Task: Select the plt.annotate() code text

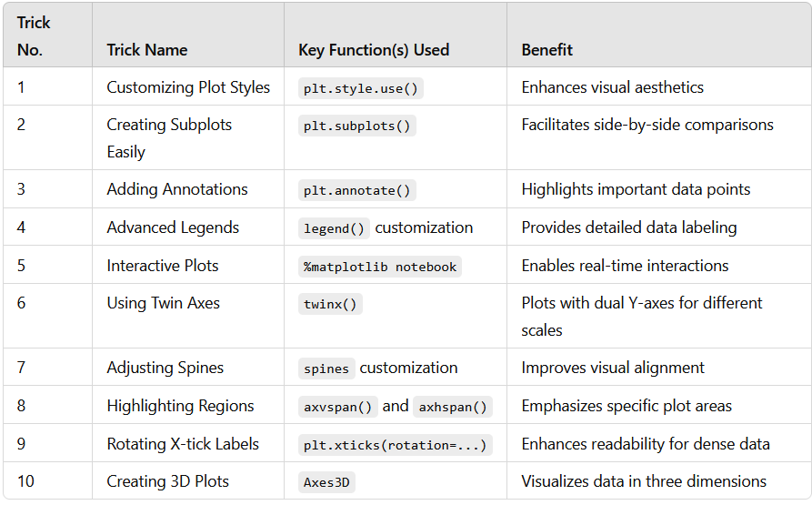Action: [356, 190]
